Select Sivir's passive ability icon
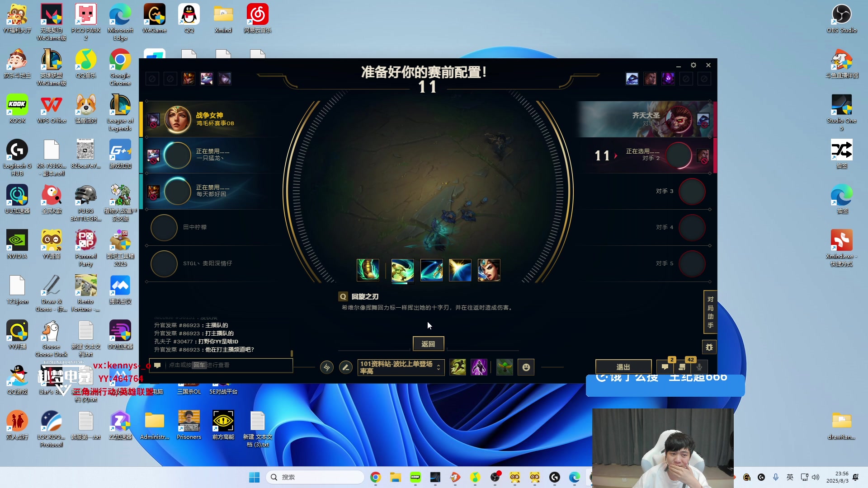Viewport: 868px width, 488px height. [368, 270]
